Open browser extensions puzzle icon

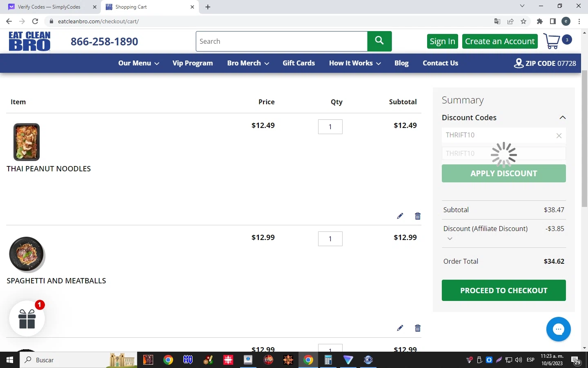540,21
